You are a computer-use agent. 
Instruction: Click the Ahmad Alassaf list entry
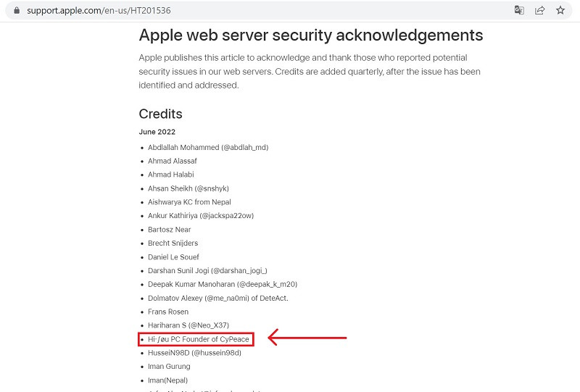pos(172,161)
